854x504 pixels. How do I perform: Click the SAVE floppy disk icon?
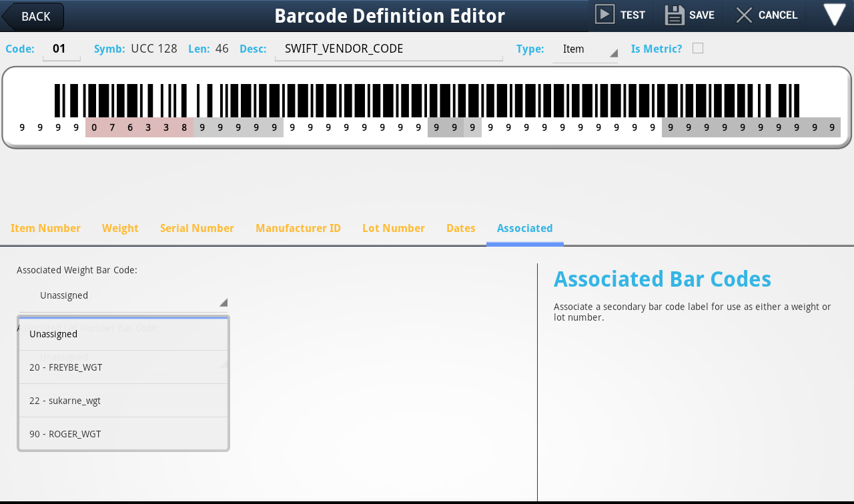click(675, 15)
